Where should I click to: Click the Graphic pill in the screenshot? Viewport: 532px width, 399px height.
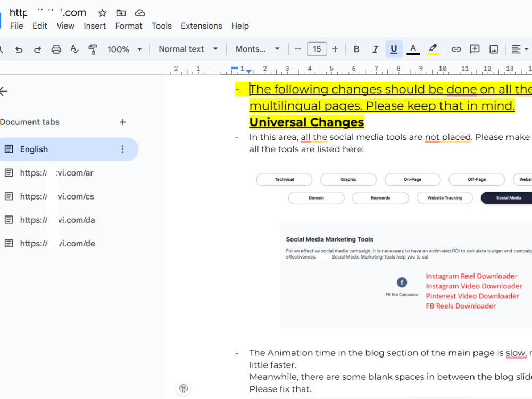click(348, 179)
